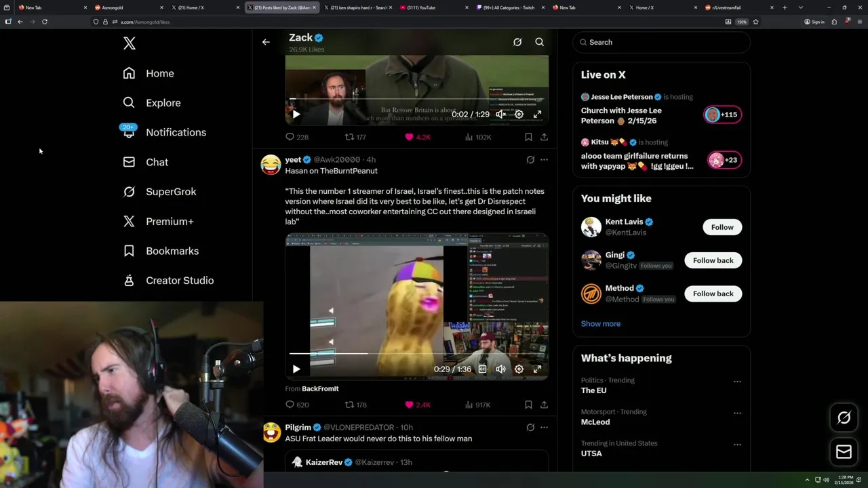
Task: View analytics showing 102K views
Action: (x=477, y=137)
